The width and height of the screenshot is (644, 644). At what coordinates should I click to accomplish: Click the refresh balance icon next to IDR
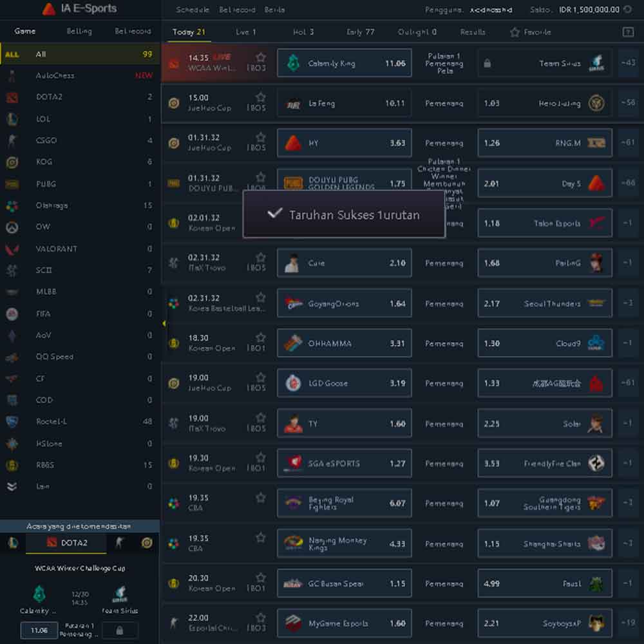628,10
